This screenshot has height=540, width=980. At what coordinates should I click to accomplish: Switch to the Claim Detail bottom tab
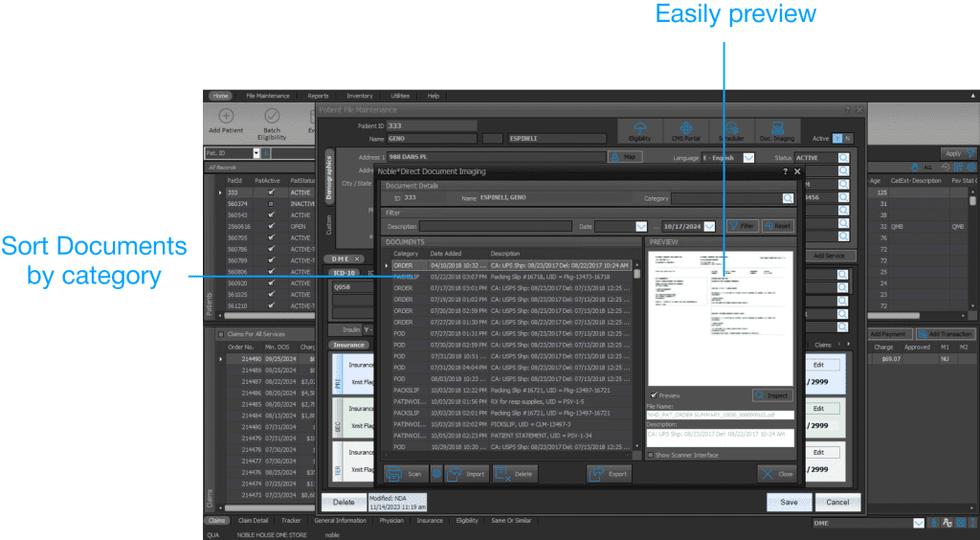pyautogui.click(x=253, y=520)
